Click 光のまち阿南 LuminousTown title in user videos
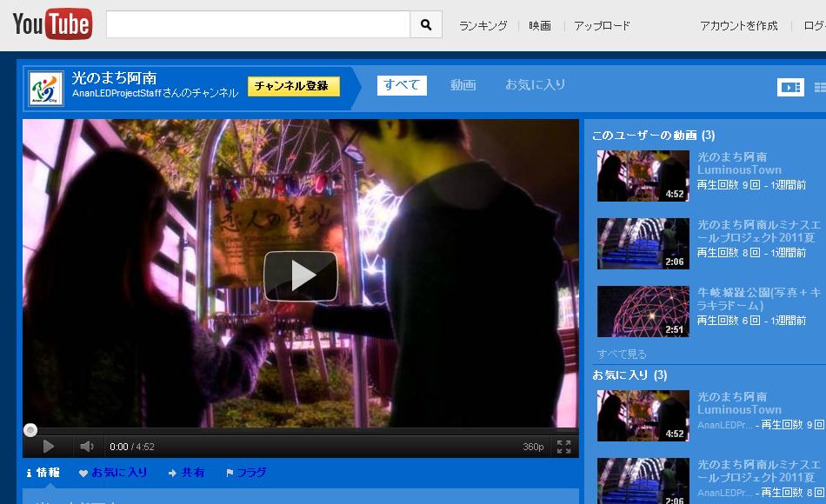826x504 pixels. (740, 163)
